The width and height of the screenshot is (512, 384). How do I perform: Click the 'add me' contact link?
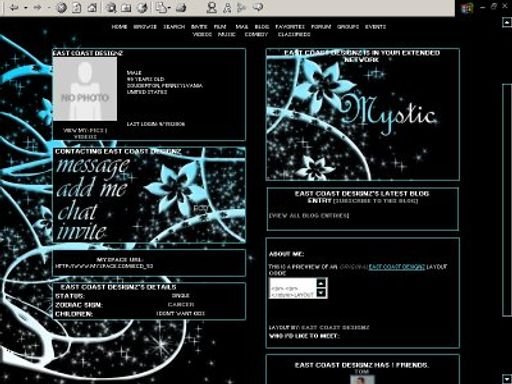pyautogui.click(x=92, y=188)
